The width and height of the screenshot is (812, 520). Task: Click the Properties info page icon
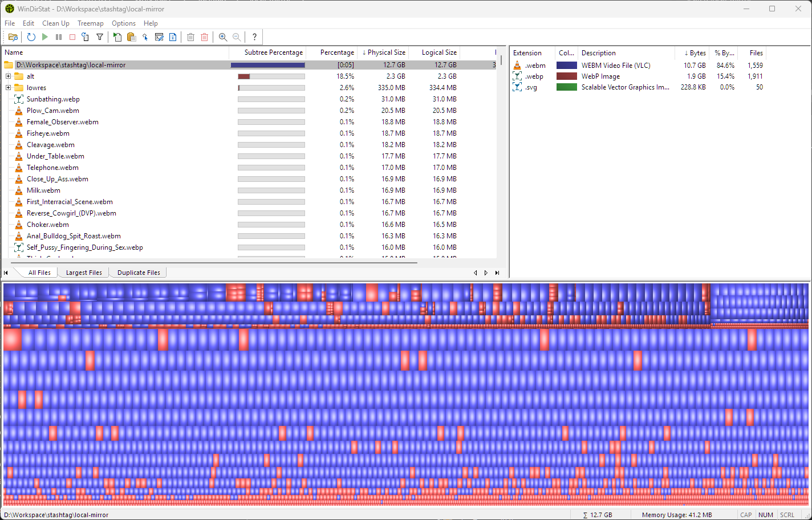point(173,37)
